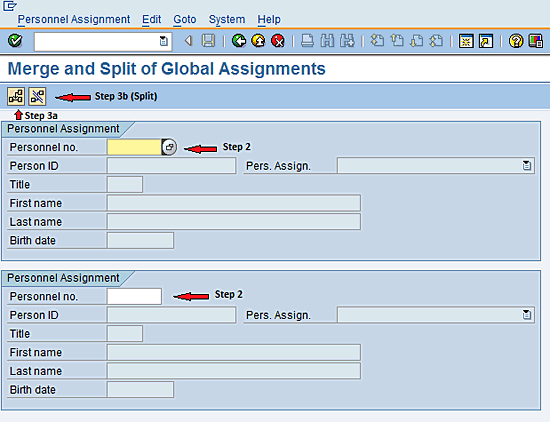
Task: Open the System menu
Action: click(x=227, y=19)
